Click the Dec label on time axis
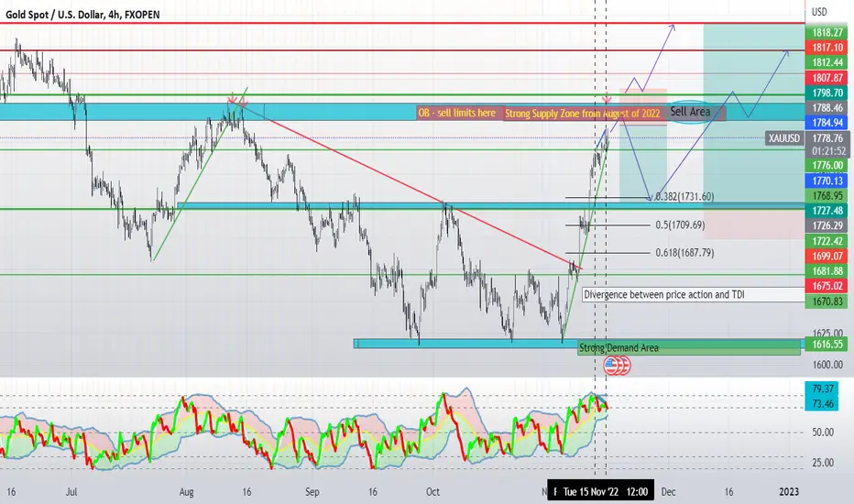The height and width of the screenshot is (504, 854). tap(668, 492)
